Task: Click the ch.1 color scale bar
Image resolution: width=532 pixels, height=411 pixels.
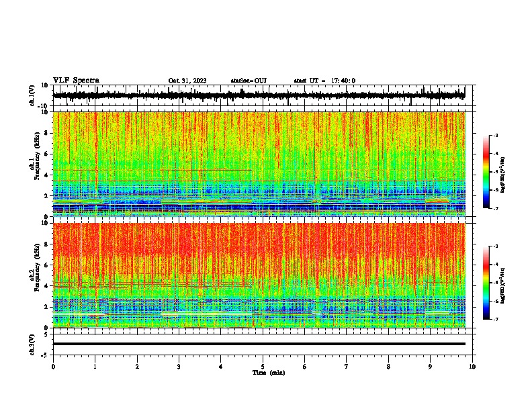Action: coord(486,172)
